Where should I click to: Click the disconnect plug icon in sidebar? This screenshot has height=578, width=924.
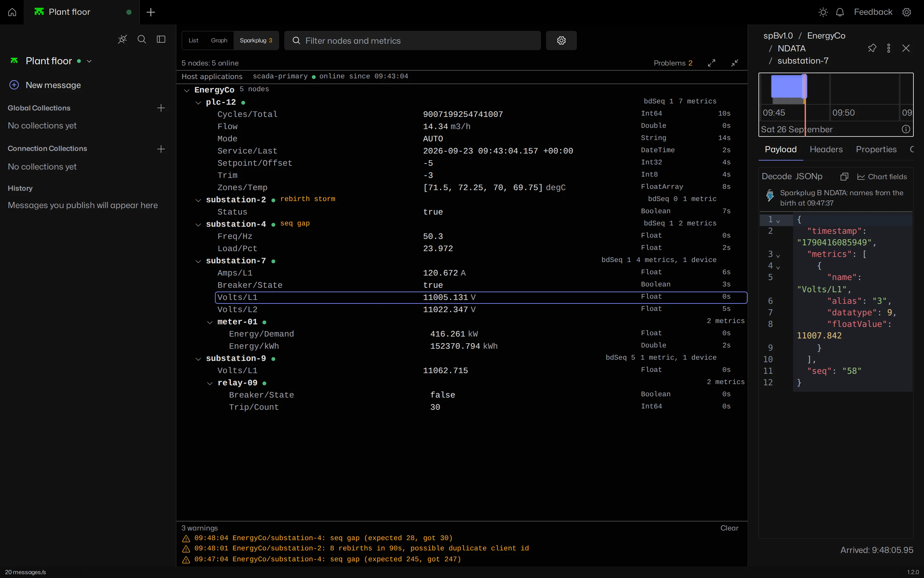coord(122,39)
